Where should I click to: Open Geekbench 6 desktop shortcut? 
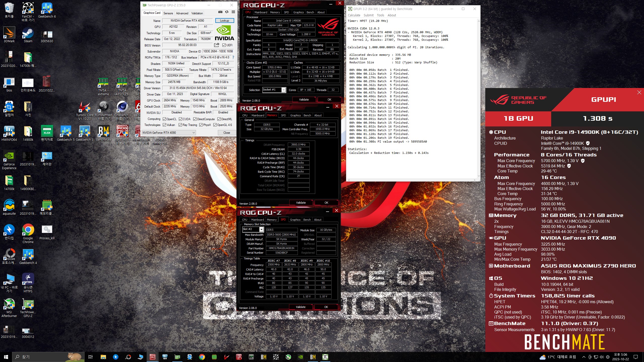47,10
